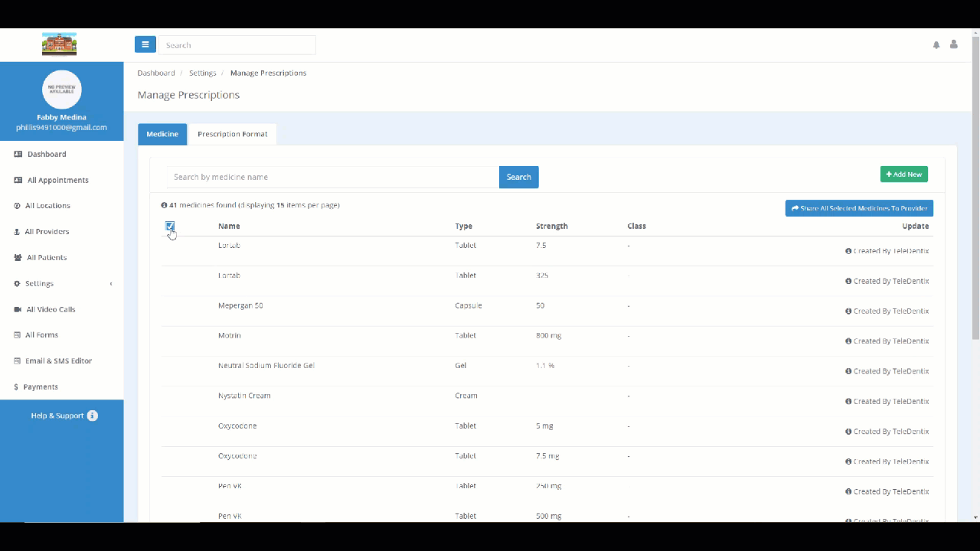Open the All Locations icon

click(x=17, y=205)
